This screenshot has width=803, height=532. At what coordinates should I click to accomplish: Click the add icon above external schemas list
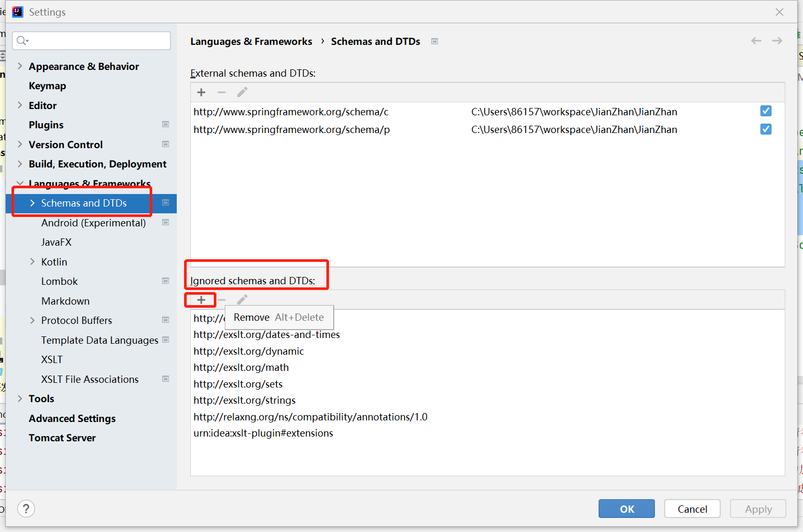point(201,92)
